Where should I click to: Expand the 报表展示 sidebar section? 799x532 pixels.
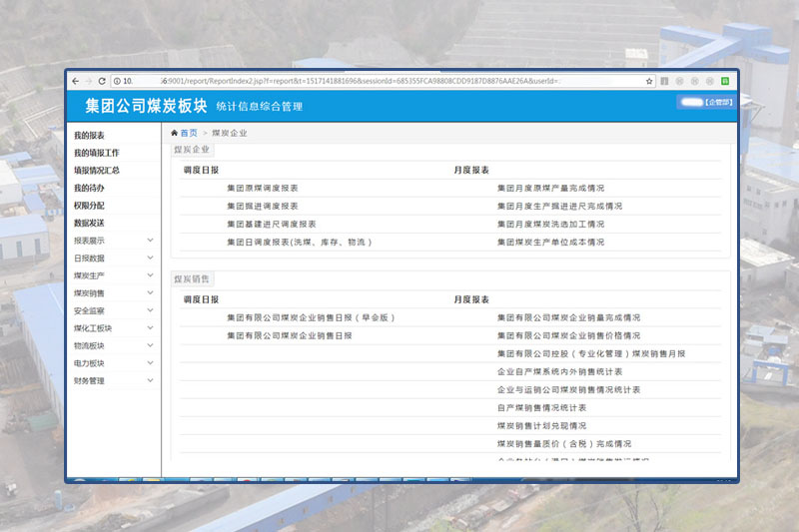click(x=150, y=241)
